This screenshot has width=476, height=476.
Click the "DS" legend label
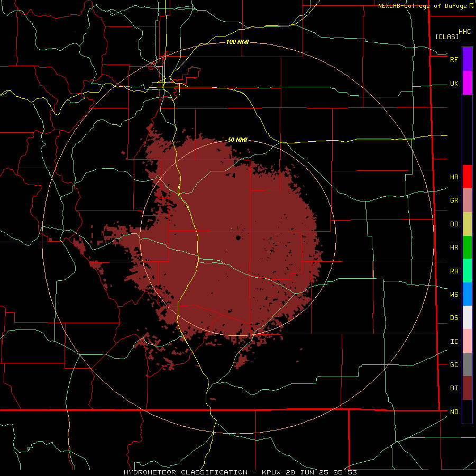pyautogui.click(x=454, y=318)
